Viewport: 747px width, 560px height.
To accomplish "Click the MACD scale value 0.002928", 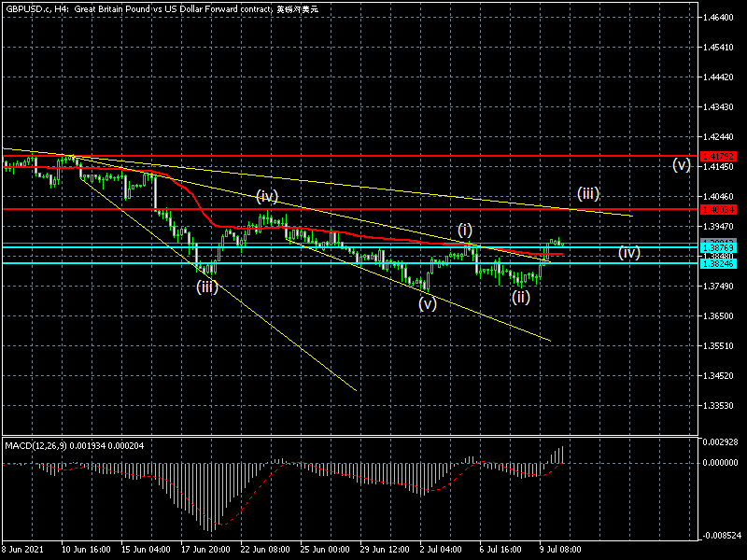I will pos(721,441).
